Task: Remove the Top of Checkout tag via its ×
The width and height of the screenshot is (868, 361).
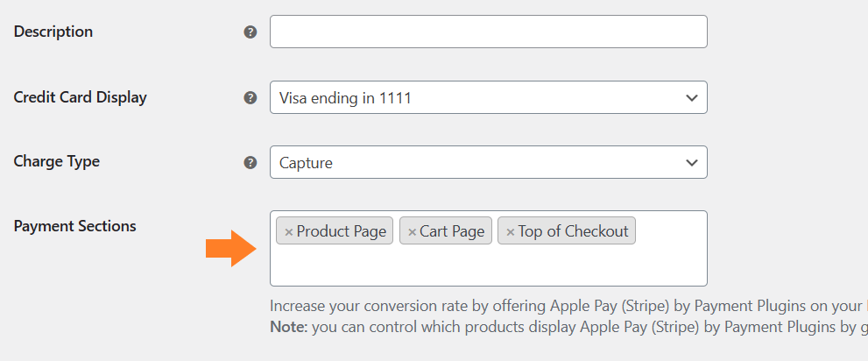Action: coord(511,232)
